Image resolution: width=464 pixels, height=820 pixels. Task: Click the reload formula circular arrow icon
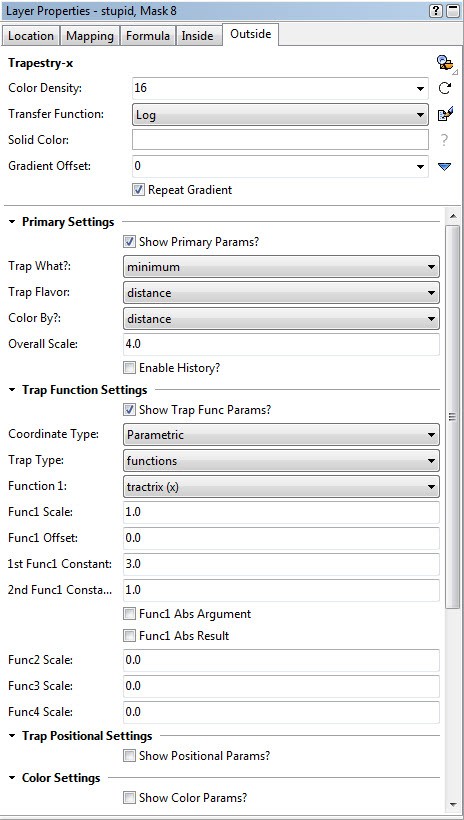click(445, 88)
